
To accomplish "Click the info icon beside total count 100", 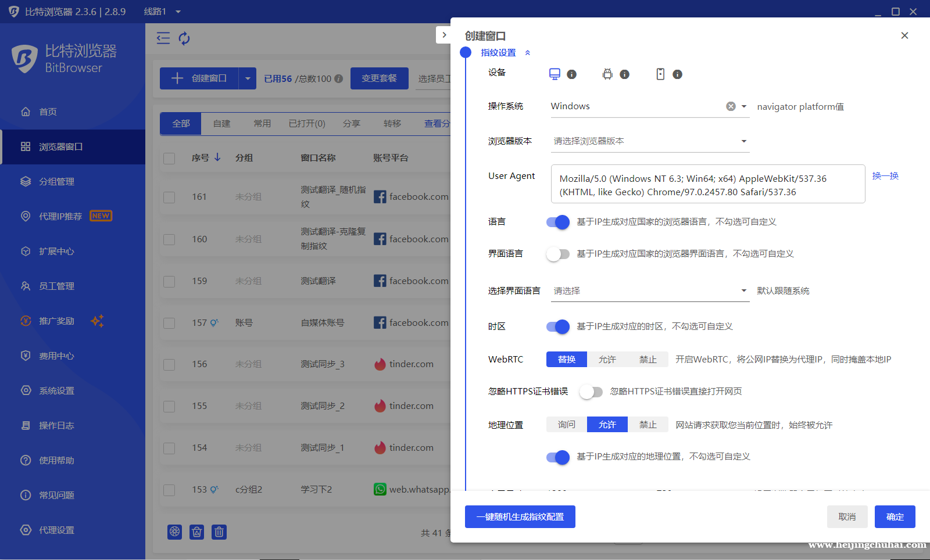I will click(x=338, y=78).
